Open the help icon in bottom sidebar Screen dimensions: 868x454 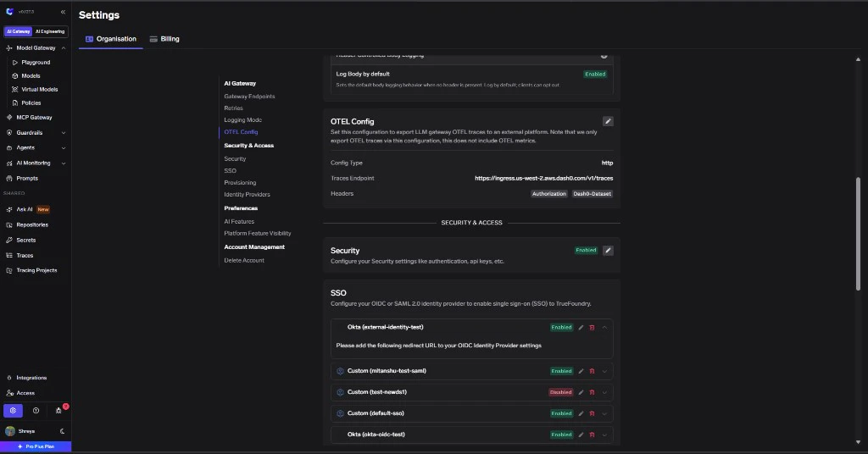(x=36, y=410)
